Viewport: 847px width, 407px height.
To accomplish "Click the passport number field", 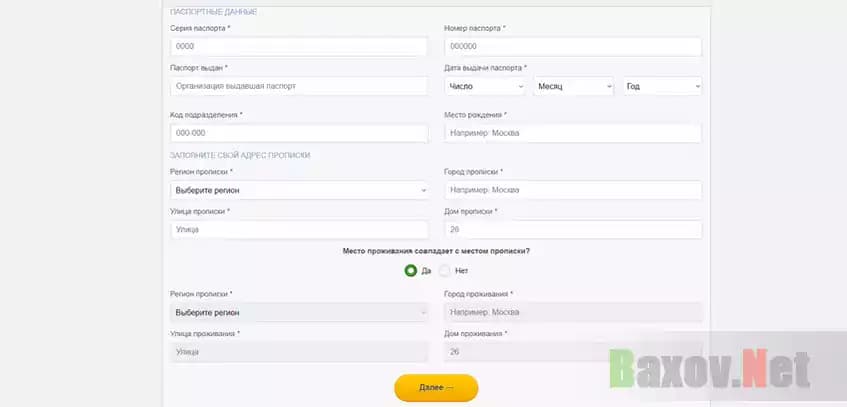I will [572, 47].
